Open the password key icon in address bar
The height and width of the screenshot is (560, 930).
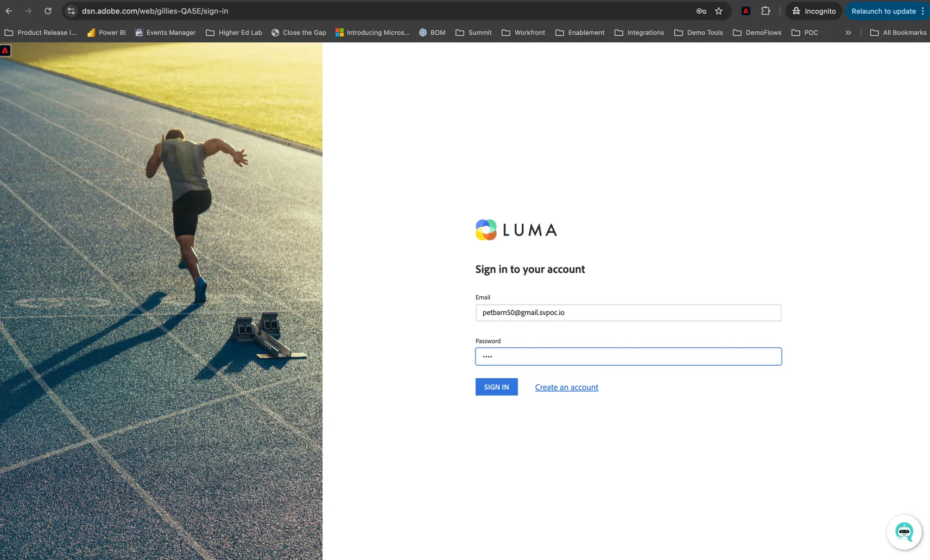tap(701, 11)
